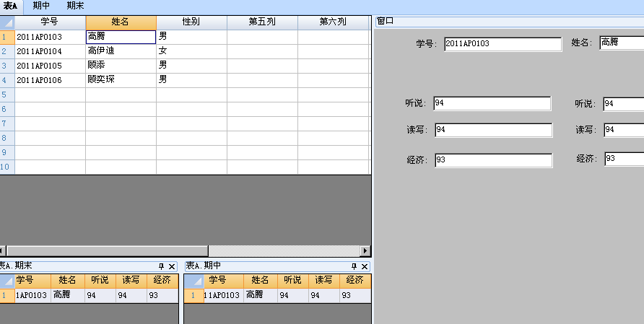
Task: Close the 表A.期末 panel
Action: tap(172, 266)
